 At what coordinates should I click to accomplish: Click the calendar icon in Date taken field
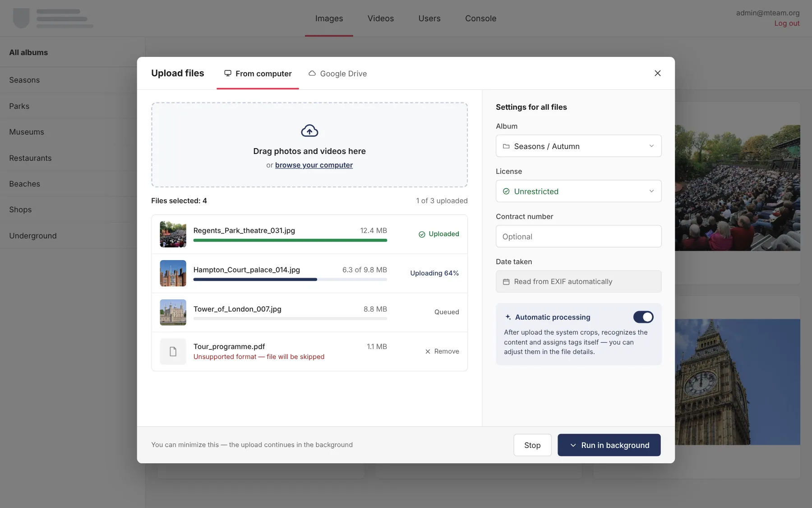click(506, 282)
